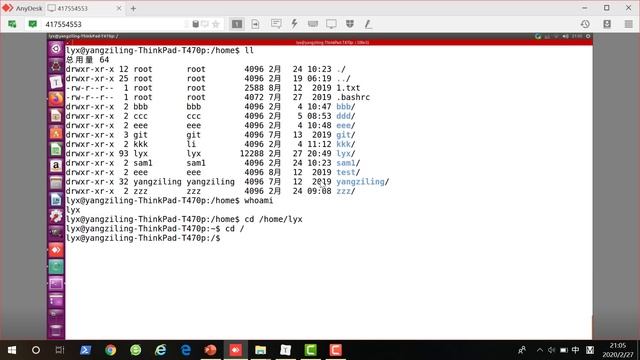Open the trash icon at launcher bottom

coord(56,331)
